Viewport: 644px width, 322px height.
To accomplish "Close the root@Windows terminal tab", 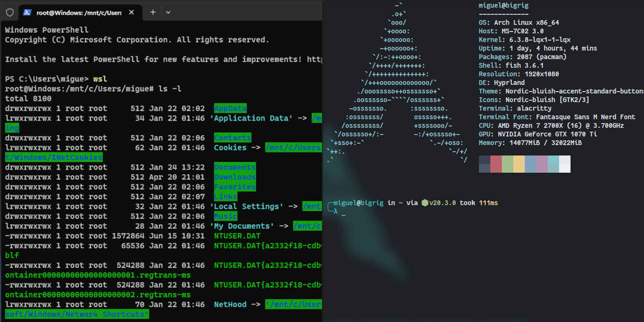I will coord(131,13).
